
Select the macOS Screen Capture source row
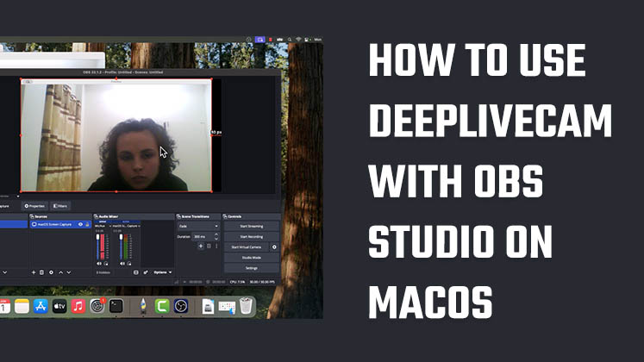pos(60,224)
